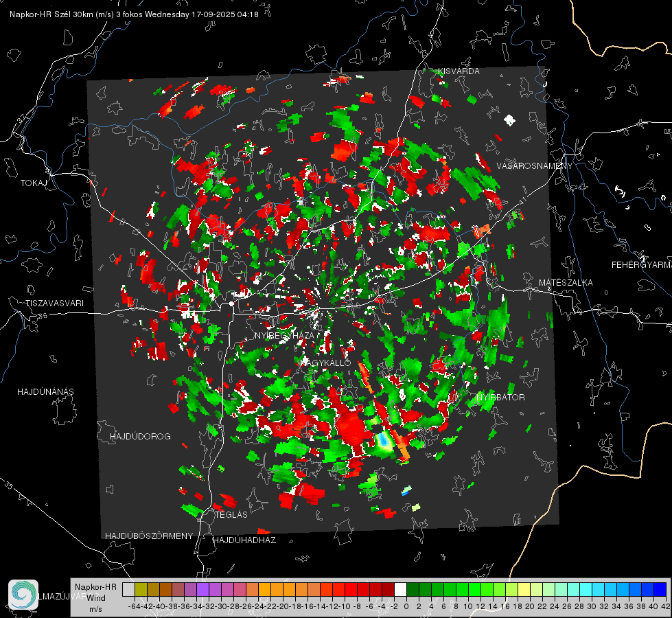The height and width of the screenshot is (618, 672).
Task: Click the bright yellow 18 legend swatch
Action: (524, 589)
